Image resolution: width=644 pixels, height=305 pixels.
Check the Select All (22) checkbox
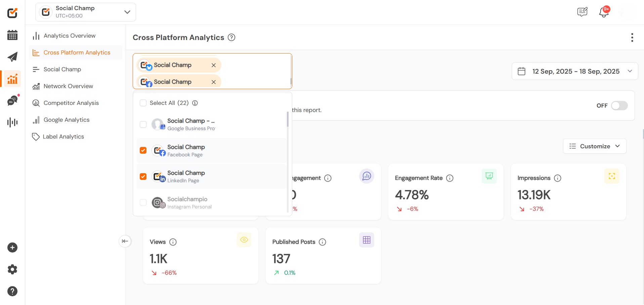click(143, 103)
